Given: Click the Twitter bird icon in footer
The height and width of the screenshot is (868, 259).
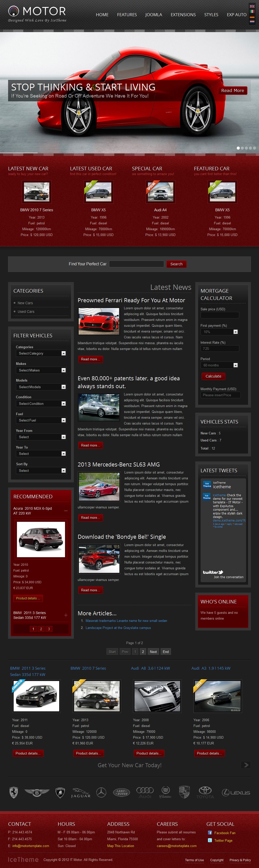Looking at the screenshot, I should click(210, 840).
